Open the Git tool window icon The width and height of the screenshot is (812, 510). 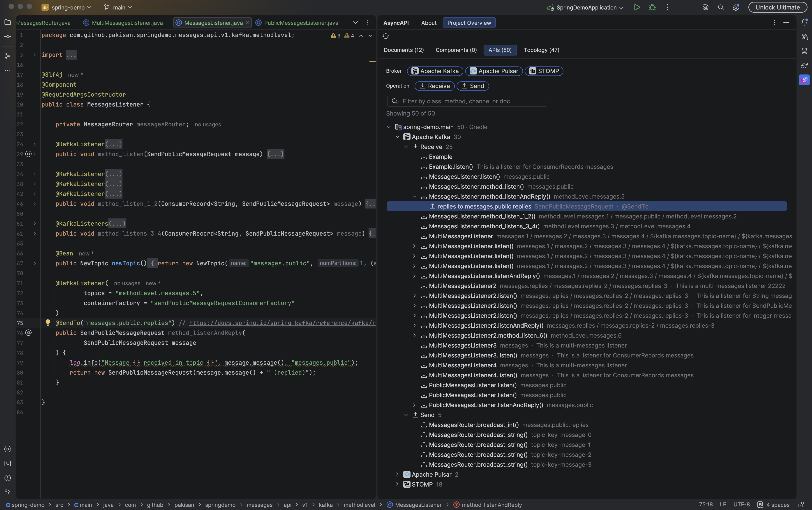tap(7, 492)
